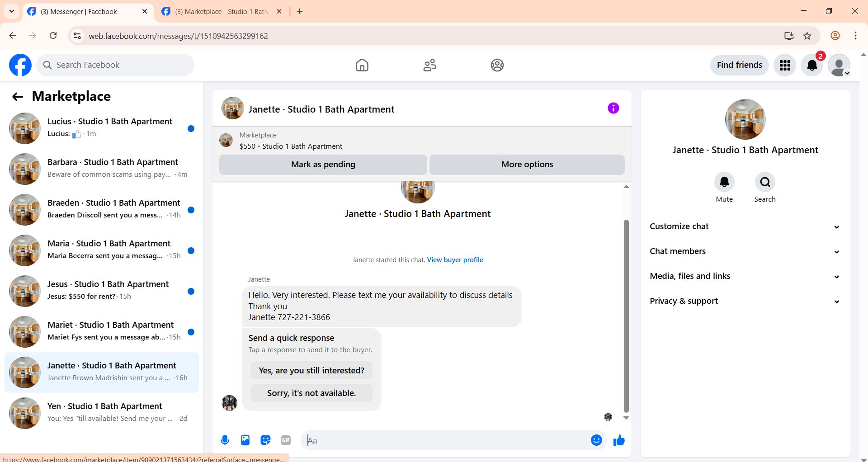Open the emoji picker
This screenshot has height=462, width=868.
596,440
